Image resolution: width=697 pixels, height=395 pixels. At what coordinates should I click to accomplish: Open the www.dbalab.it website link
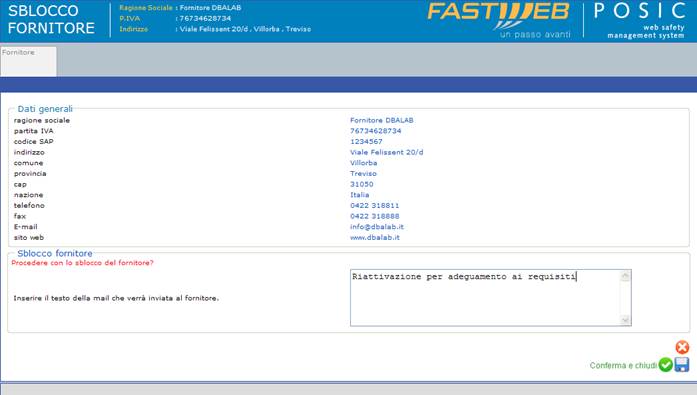click(375, 237)
